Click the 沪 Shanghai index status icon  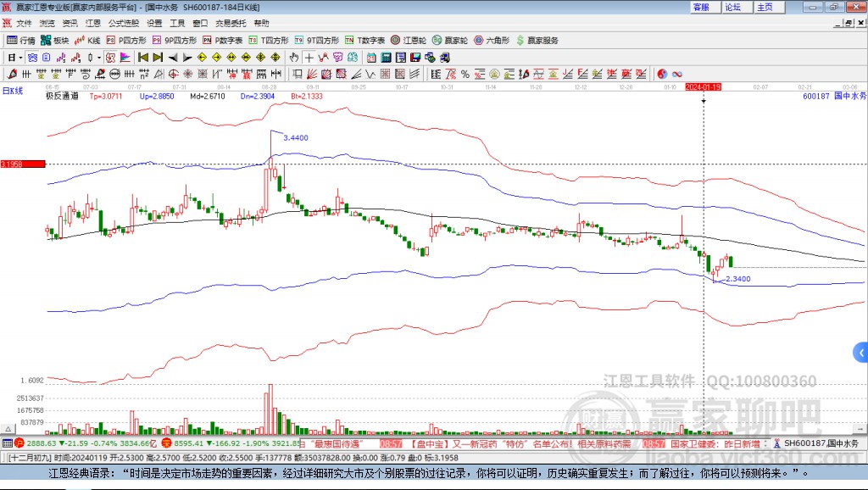pos(19,443)
